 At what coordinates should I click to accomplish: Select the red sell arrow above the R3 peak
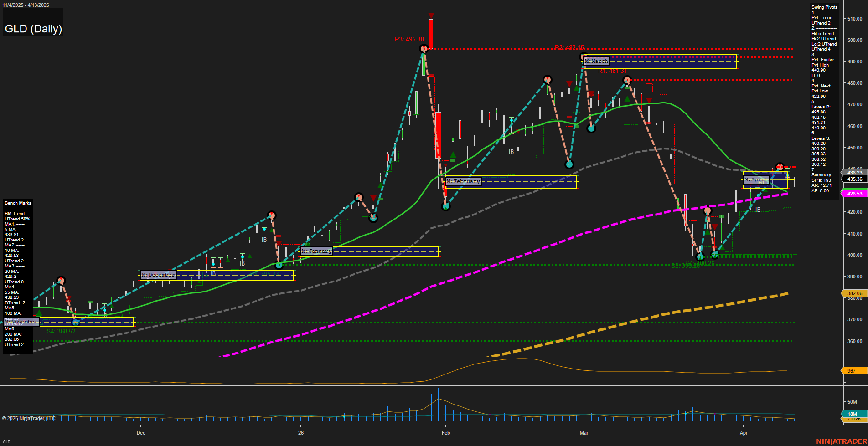430,15
